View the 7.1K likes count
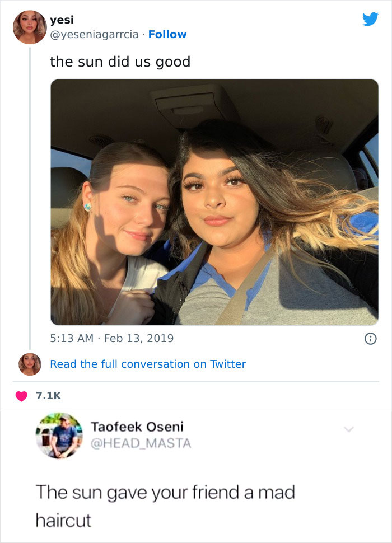 click(x=48, y=396)
